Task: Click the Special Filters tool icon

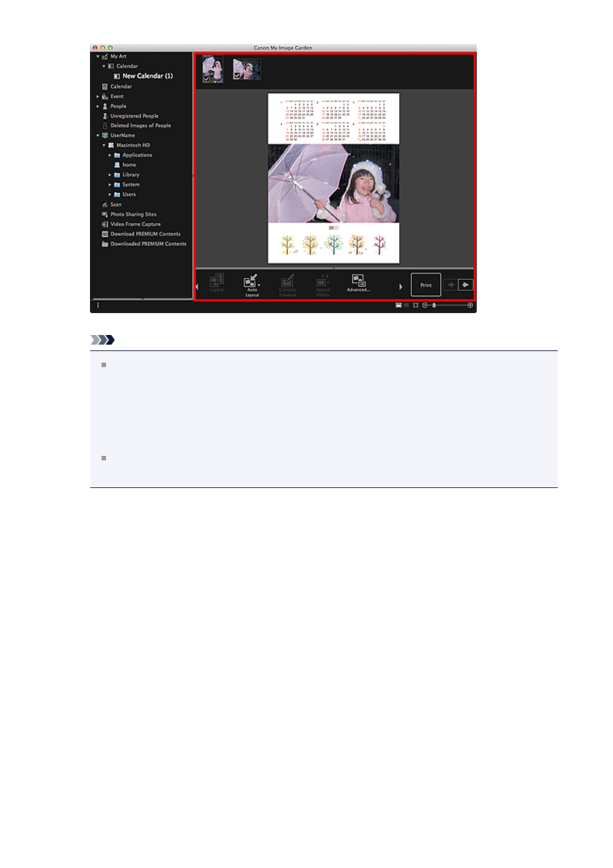Action: point(323,280)
